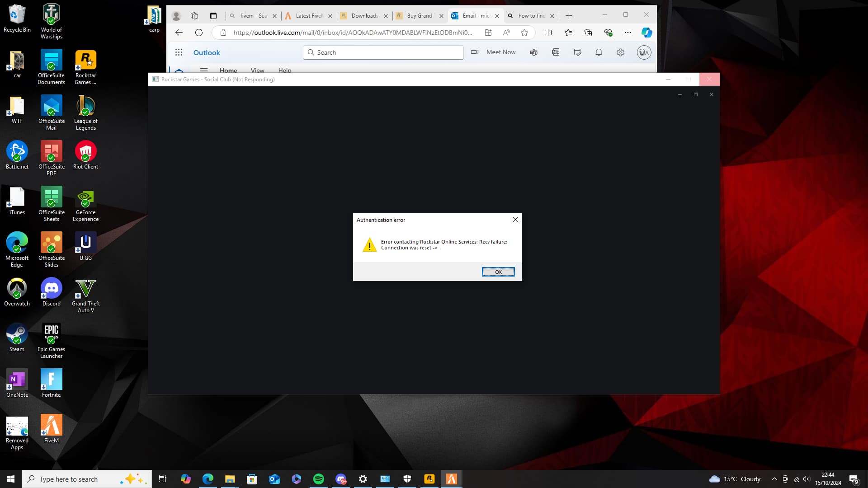Viewport: 868px width, 488px height.
Task: Click the Edge address bar URL
Action: pos(353,33)
